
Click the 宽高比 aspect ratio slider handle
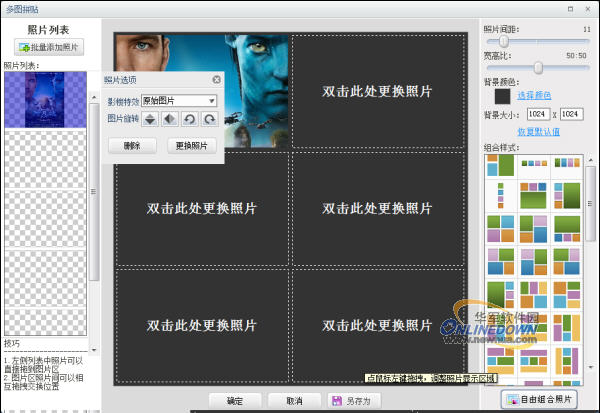(x=538, y=68)
